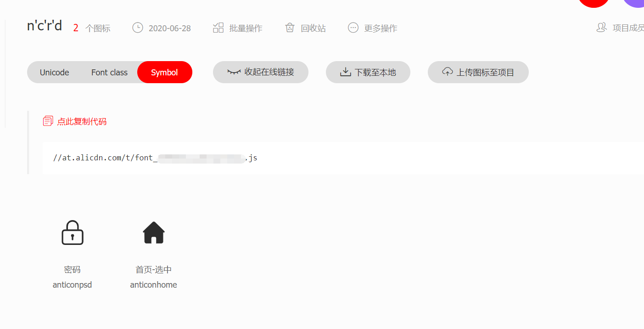The width and height of the screenshot is (644, 329).
Task: Click the 更多操作 more actions icon
Action: (353, 28)
